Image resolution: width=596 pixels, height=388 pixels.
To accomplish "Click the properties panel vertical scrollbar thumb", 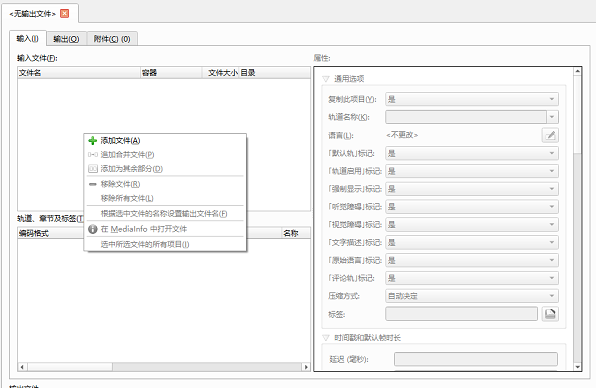I will click(x=577, y=114).
